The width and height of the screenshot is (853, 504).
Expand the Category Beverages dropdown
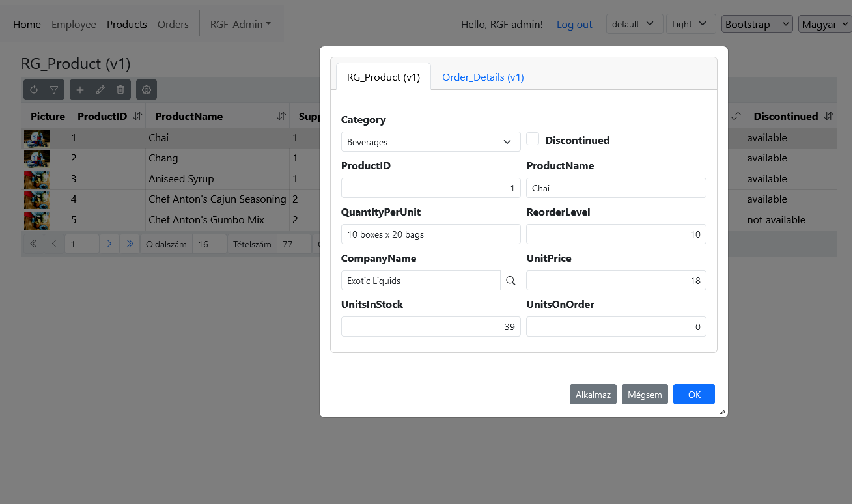pyautogui.click(x=430, y=142)
